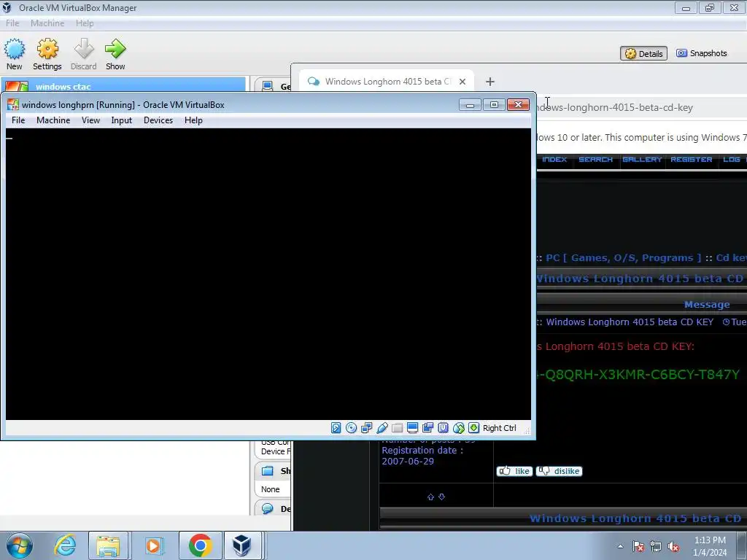Image resolution: width=747 pixels, height=560 pixels.
Task: Click the network adapter icon in VM status bar
Action: pos(366,427)
